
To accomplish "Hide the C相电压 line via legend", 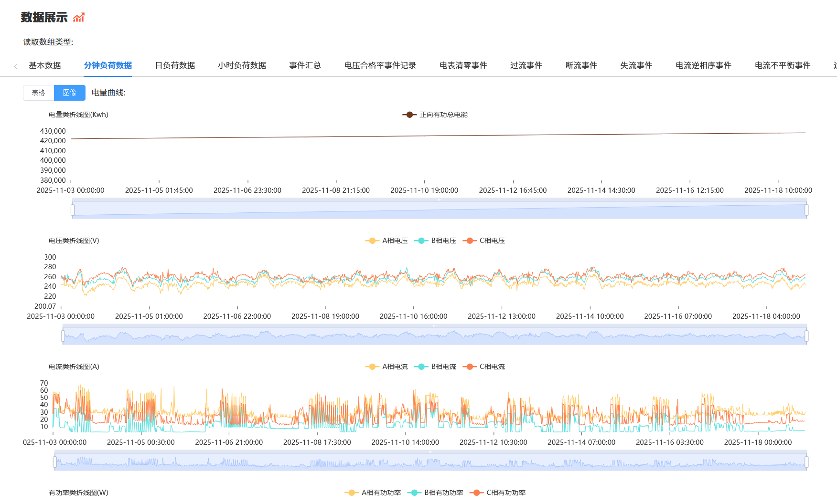I will [484, 241].
